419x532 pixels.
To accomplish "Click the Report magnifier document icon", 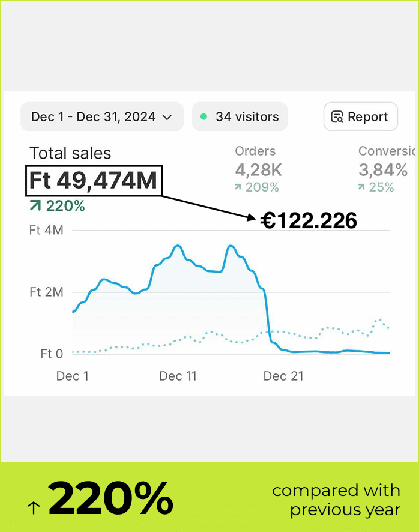I will [337, 117].
